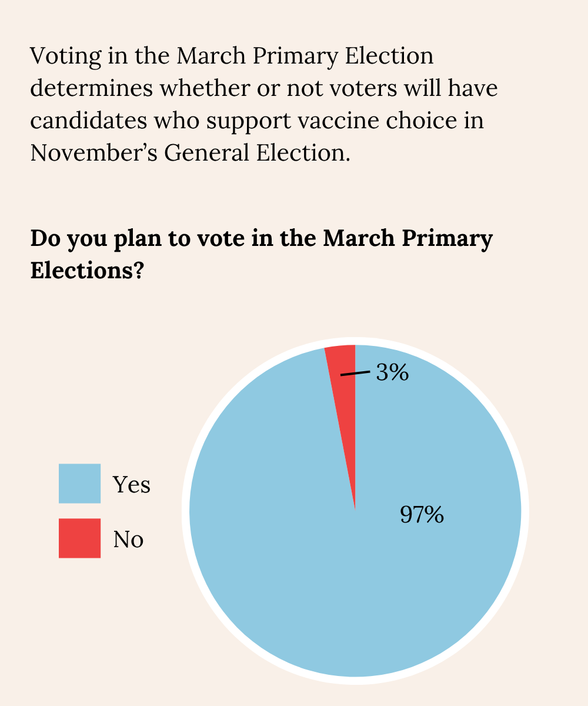The width and height of the screenshot is (588, 706).
Task: Click the blue Yes legend swatch
Action: [79, 484]
